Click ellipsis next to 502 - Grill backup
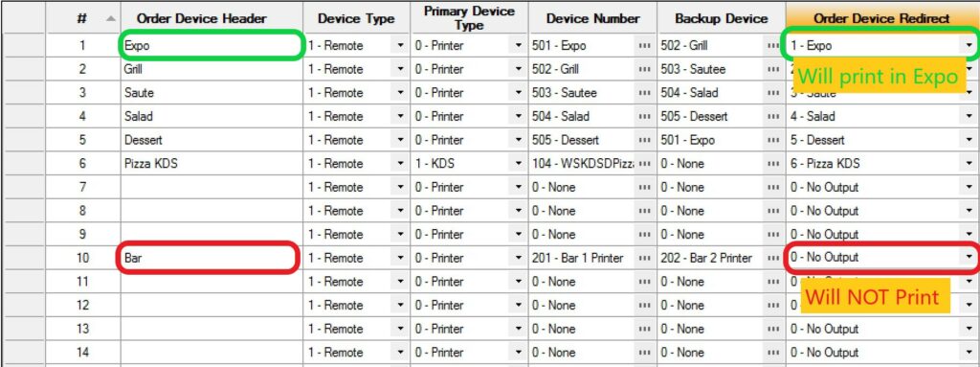 773,46
